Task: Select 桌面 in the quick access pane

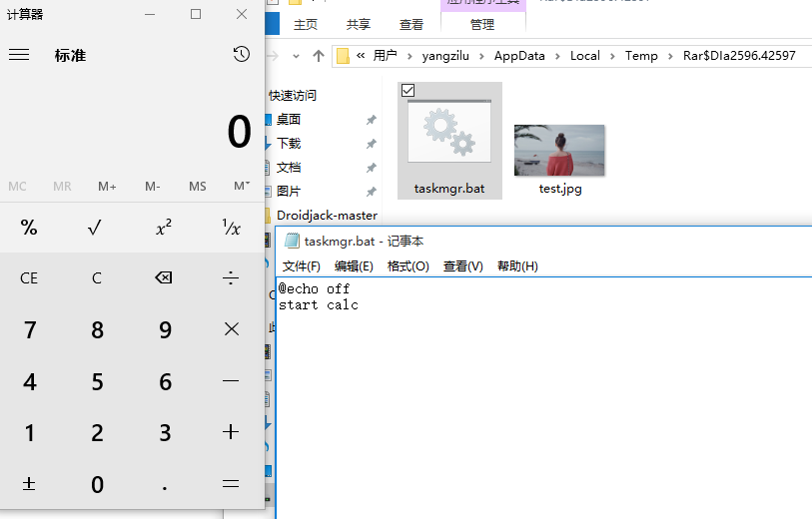Action: point(289,120)
